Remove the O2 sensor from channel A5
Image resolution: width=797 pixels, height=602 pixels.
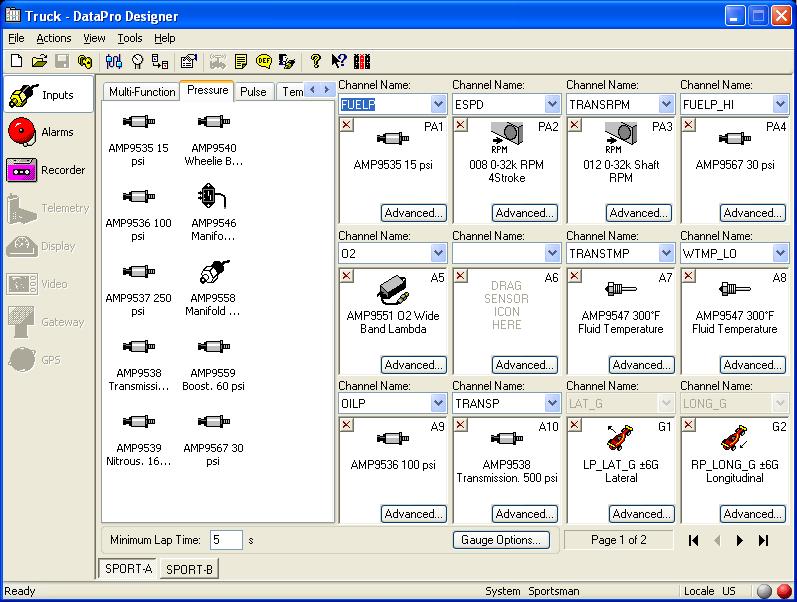pos(347,277)
